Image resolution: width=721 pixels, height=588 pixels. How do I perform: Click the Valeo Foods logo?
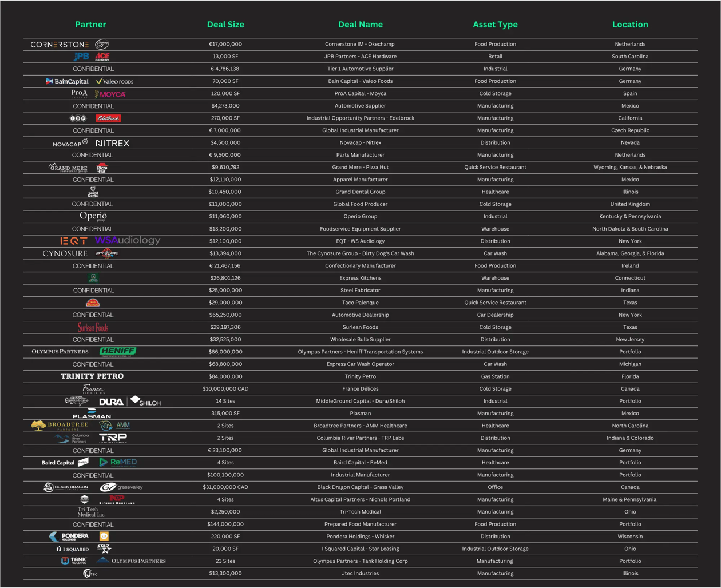pos(114,81)
